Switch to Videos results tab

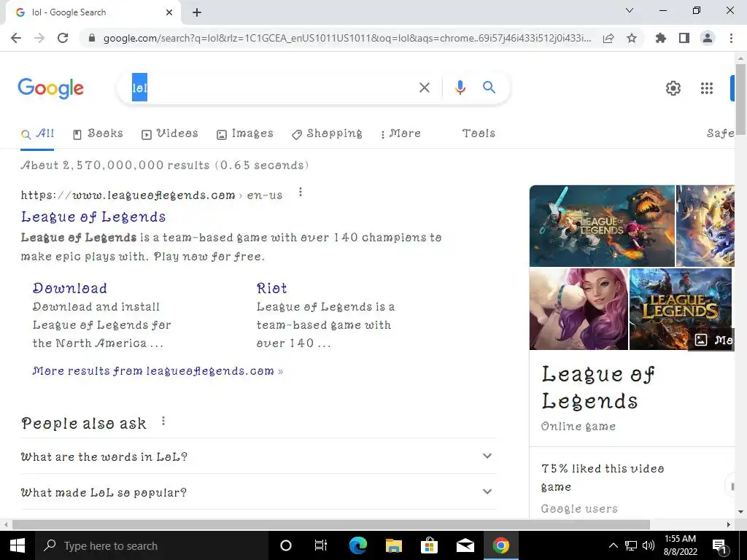coord(169,134)
